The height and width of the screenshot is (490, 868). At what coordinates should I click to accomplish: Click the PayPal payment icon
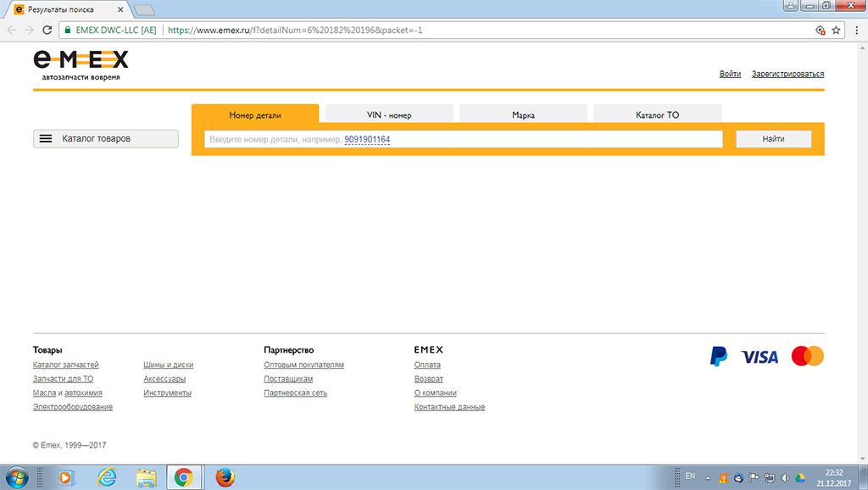tap(717, 356)
